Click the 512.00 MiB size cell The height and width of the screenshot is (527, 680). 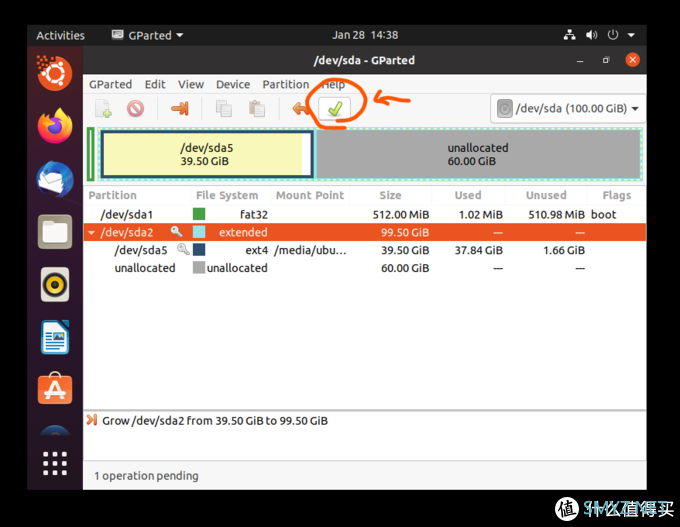click(x=401, y=215)
